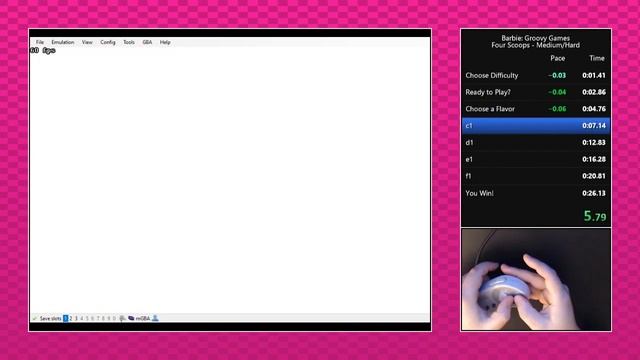Click the 'Four Scoops - Medium/Hard' category text
This screenshot has width=640, height=360.
point(536,45)
